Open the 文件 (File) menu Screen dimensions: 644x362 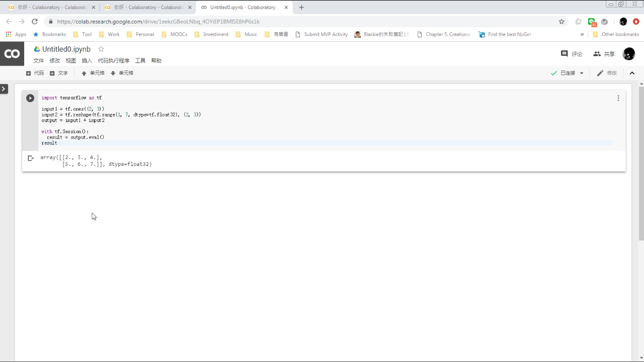[39, 61]
